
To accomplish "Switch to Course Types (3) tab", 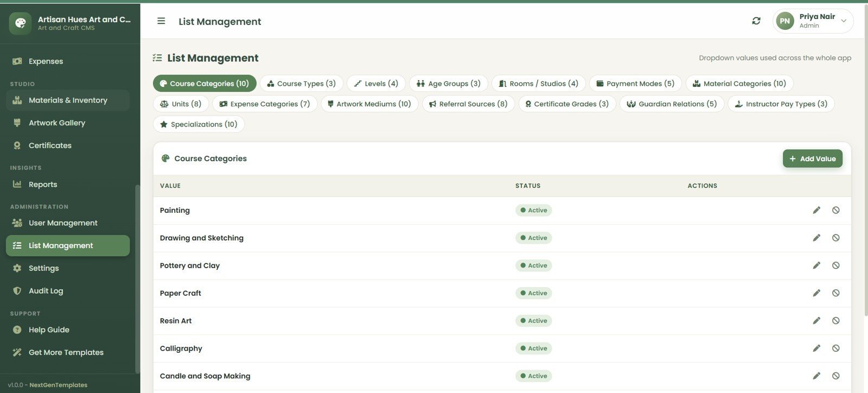I will [302, 84].
